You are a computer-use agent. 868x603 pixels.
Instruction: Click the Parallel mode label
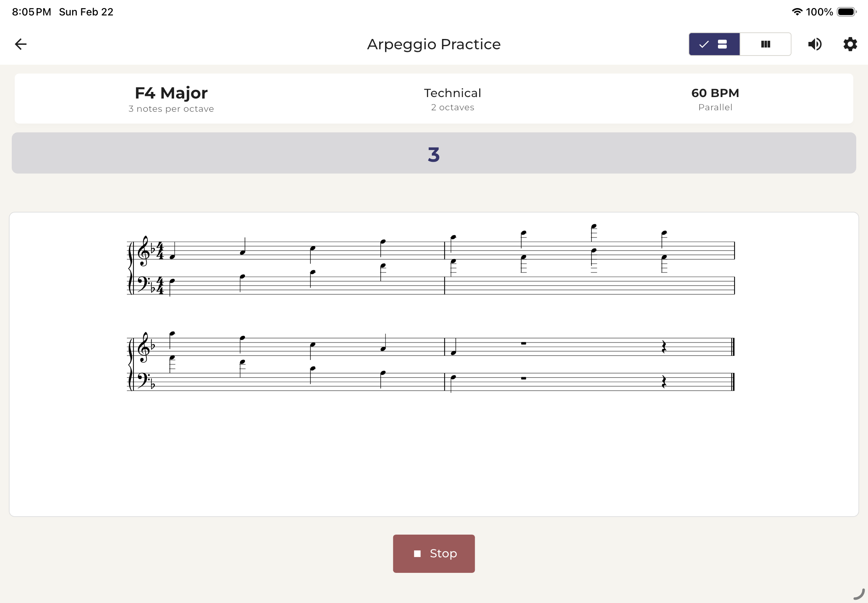714,107
